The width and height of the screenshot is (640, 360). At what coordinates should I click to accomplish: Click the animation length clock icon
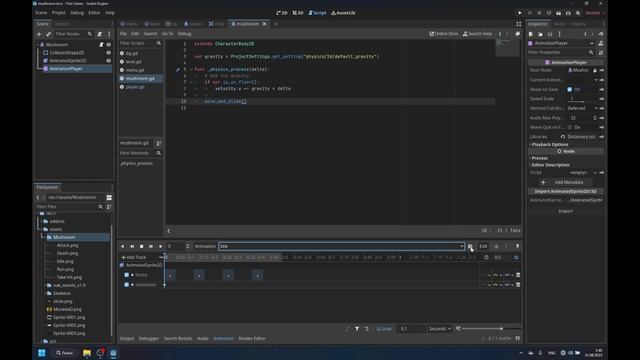coord(486,258)
